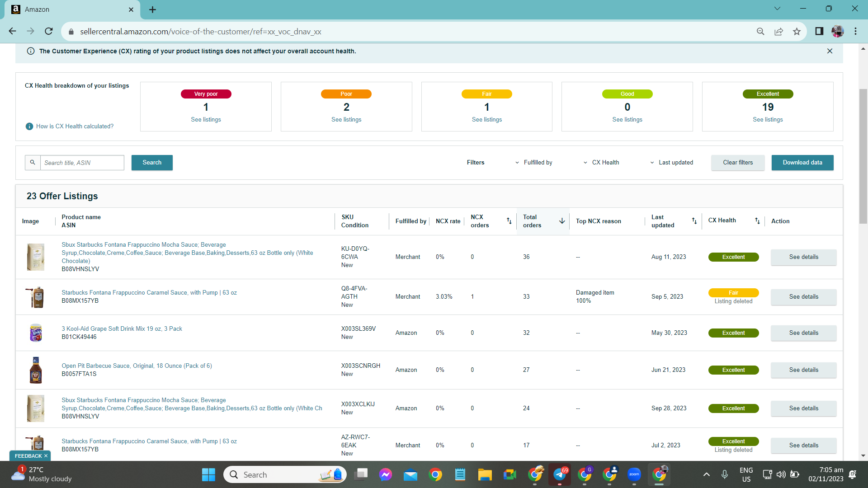Expand the Last updated filter dropdown
This screenshot has height=488, width=868.
click(x=671, y=162)
